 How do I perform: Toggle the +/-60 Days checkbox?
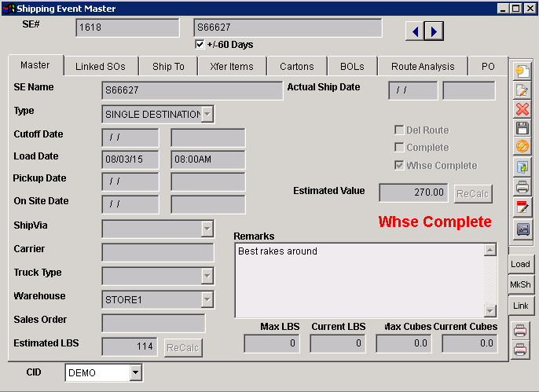(x=200, y=45)
